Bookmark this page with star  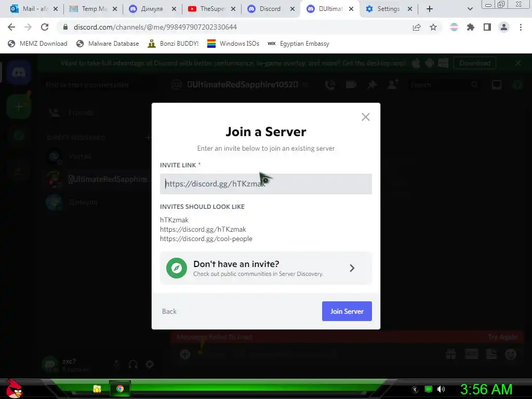tap(433, 27)
